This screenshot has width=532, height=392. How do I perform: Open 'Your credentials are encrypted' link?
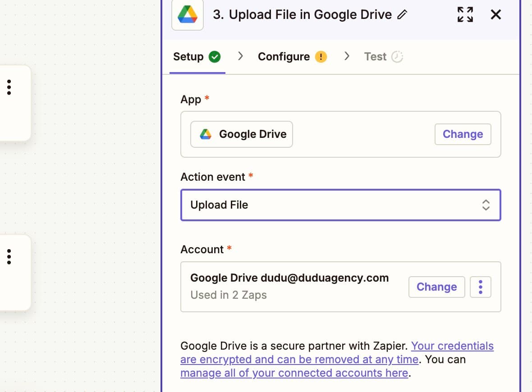(x=337, y=353)
